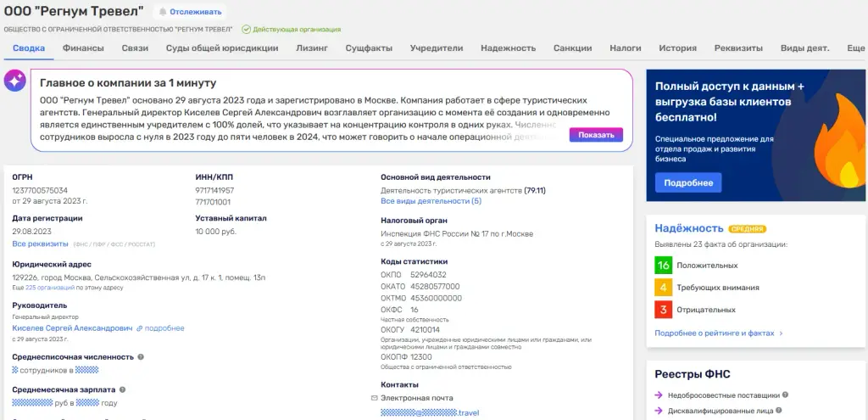Open the Лизинг tab
The height and width of the screenshot is (420, 868).
pos(312,48)
